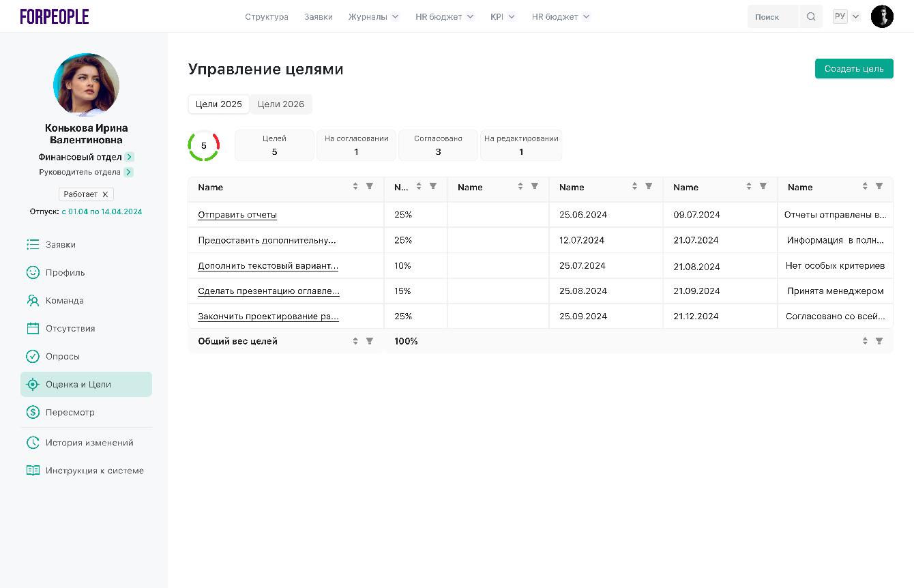Click filter icon in first Name column

(370, 186)
